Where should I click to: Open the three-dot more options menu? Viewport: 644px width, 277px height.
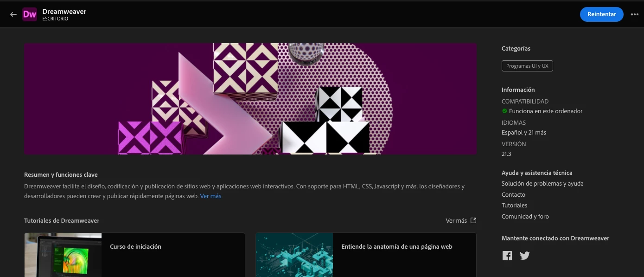pyautogui.click(x=634, y=14)
